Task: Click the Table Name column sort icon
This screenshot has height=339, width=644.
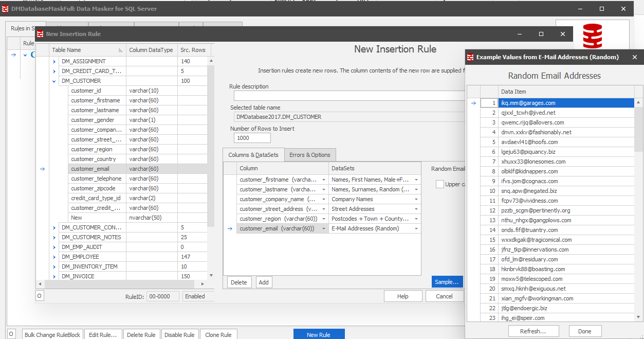Action: click(120, 50)
